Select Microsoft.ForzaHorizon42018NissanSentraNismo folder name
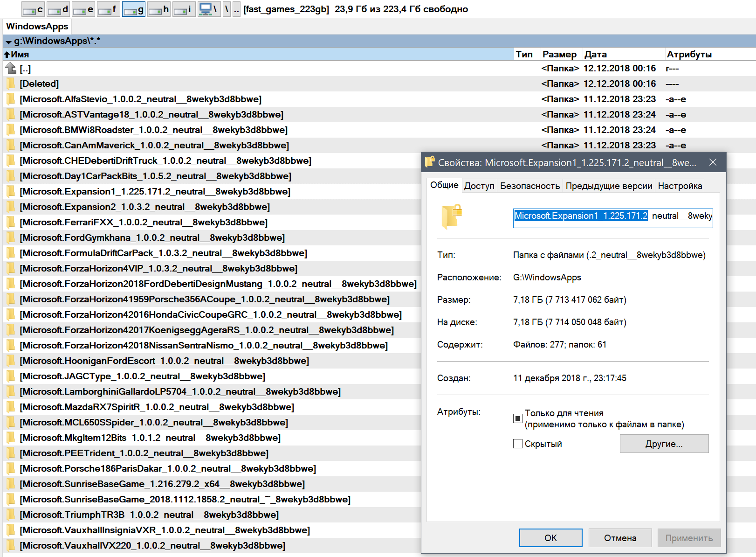 [204, 346]
